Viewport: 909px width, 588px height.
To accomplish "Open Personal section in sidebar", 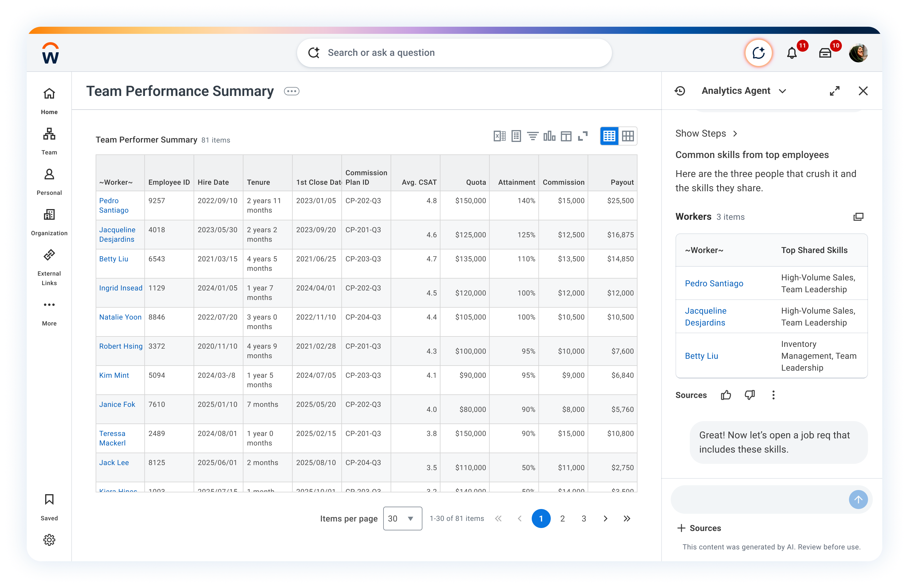I will (x=49, y=182).
